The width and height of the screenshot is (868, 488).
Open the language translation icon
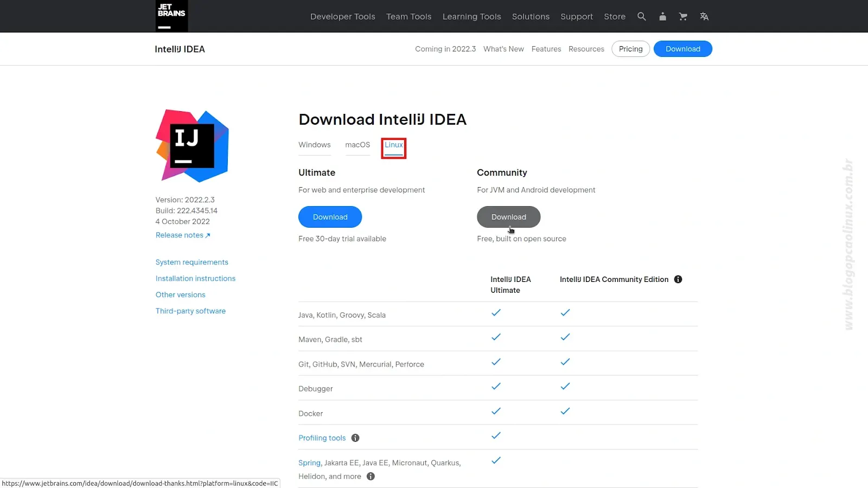click(704, 16)
